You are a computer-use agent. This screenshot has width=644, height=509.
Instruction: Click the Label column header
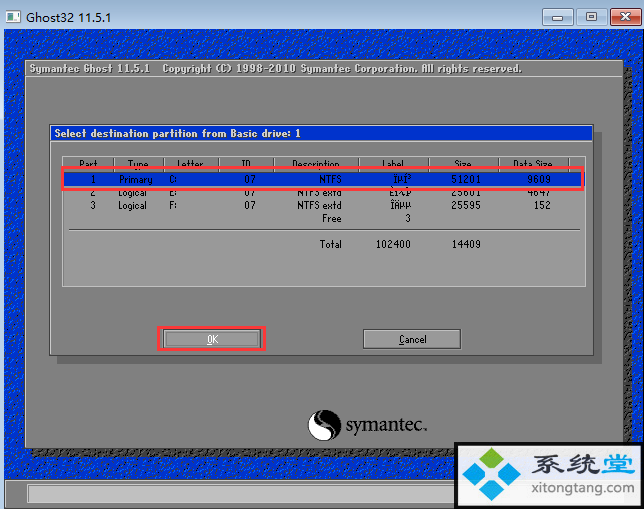[x=394, y=164]
